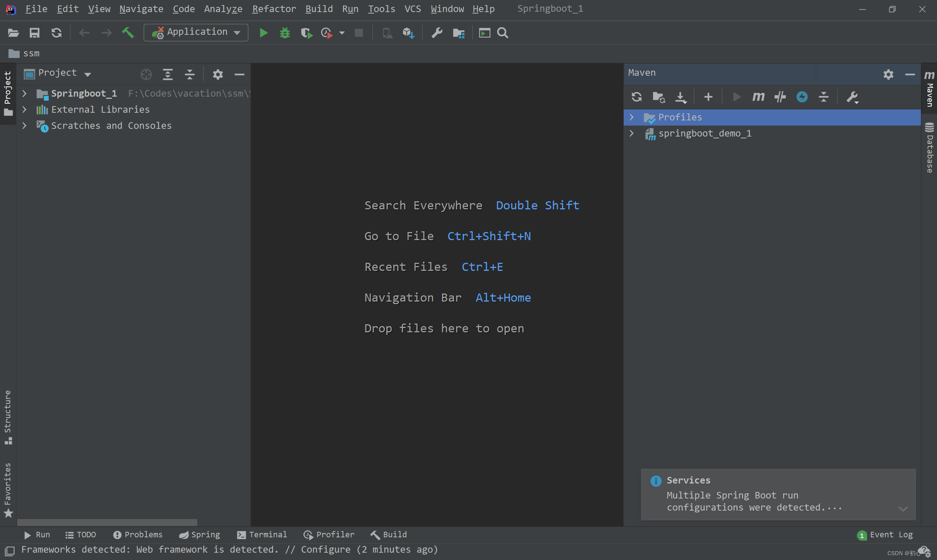
Task: Click the Services notification popup
Action: [x=778, y=494]
